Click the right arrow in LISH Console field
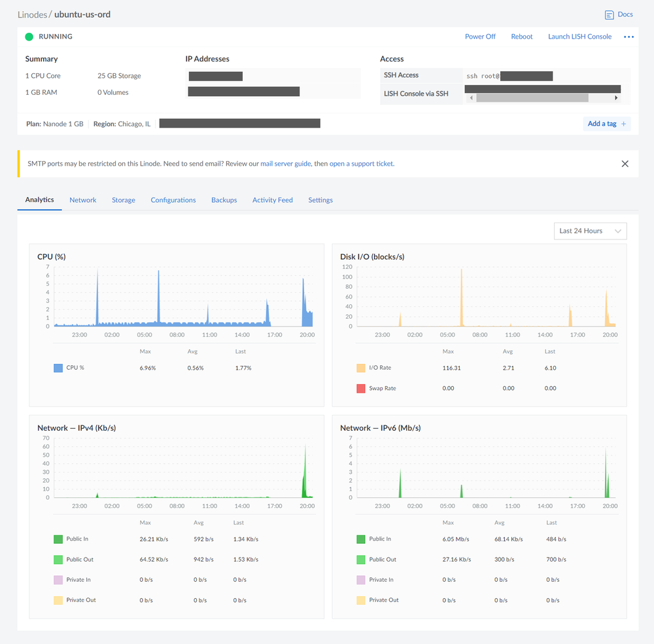Viewport: 654px width, 644px height. point(615,97)
